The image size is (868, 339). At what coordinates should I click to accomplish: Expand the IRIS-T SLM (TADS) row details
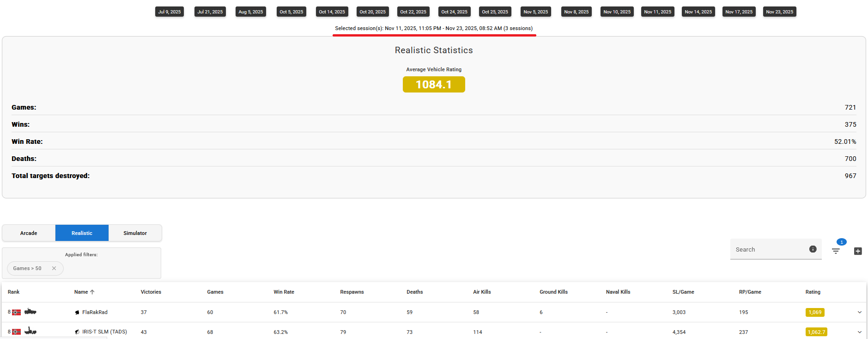860,332
